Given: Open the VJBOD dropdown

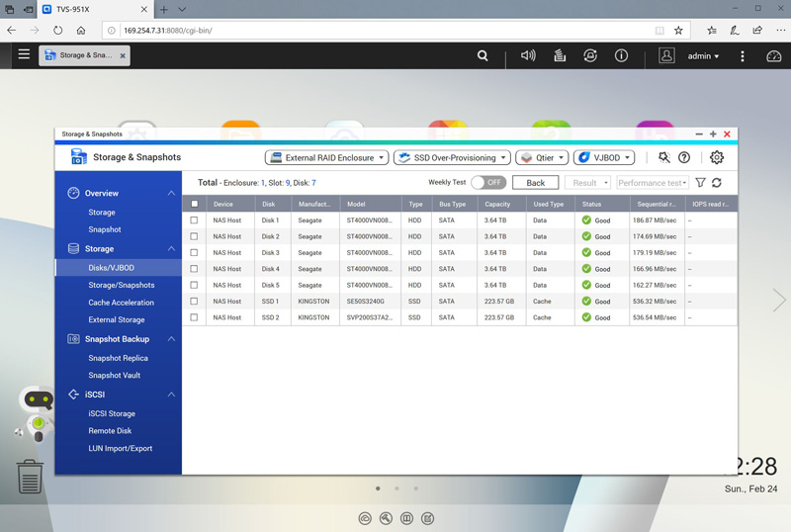Looking at the screenshot, I should (604, 157).
